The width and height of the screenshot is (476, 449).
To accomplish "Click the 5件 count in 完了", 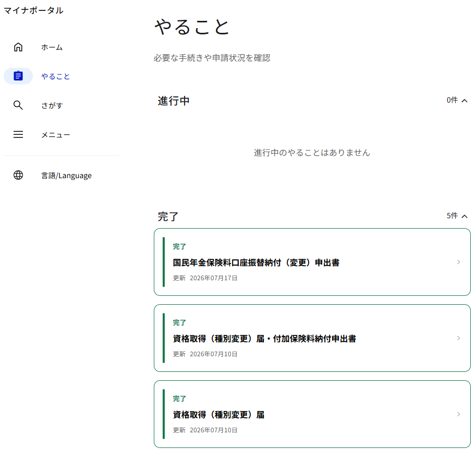I will (452, 216).
